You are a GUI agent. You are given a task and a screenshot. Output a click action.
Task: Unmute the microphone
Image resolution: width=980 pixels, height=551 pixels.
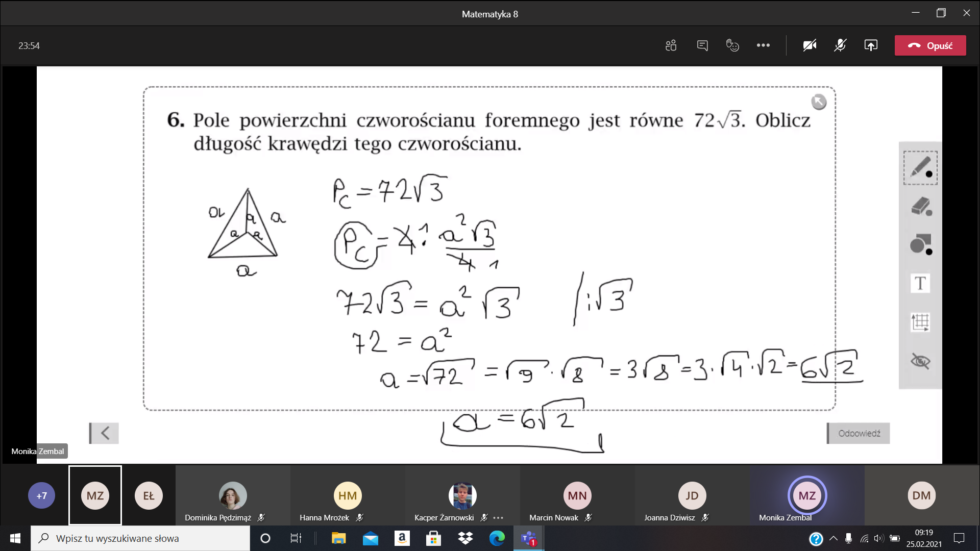[x=840, y=45]
